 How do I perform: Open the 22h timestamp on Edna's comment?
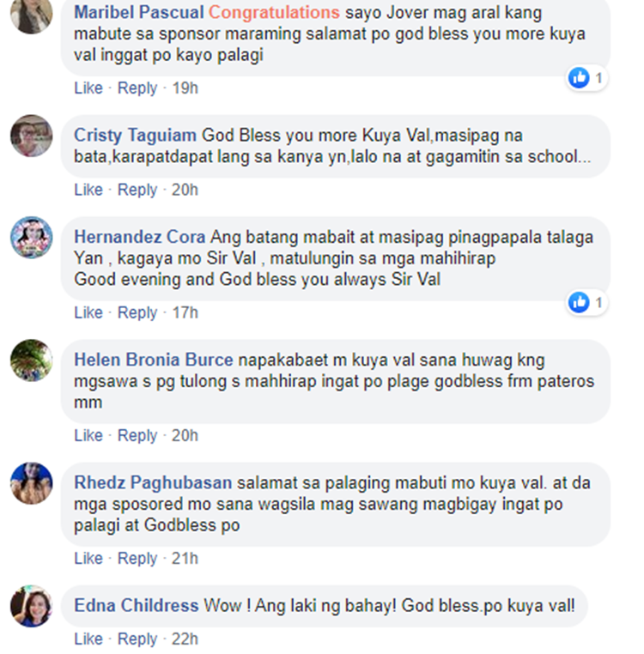pos(185,639)
